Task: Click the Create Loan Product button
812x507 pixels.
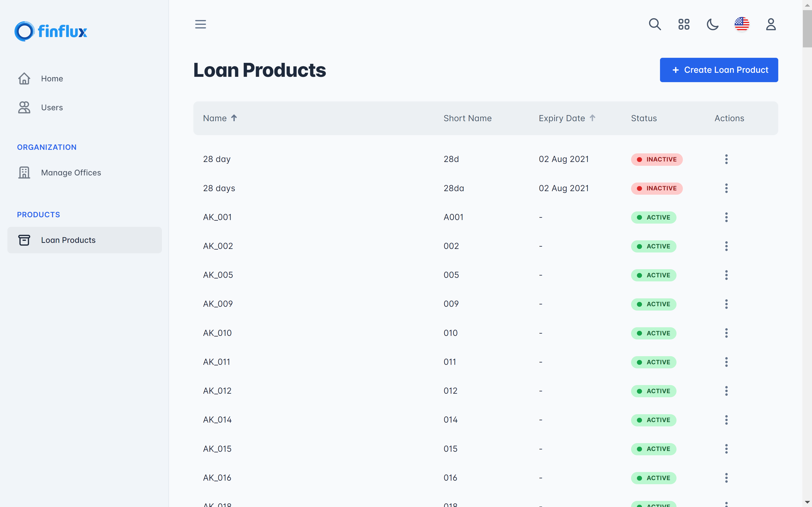Action: point(718,70)
